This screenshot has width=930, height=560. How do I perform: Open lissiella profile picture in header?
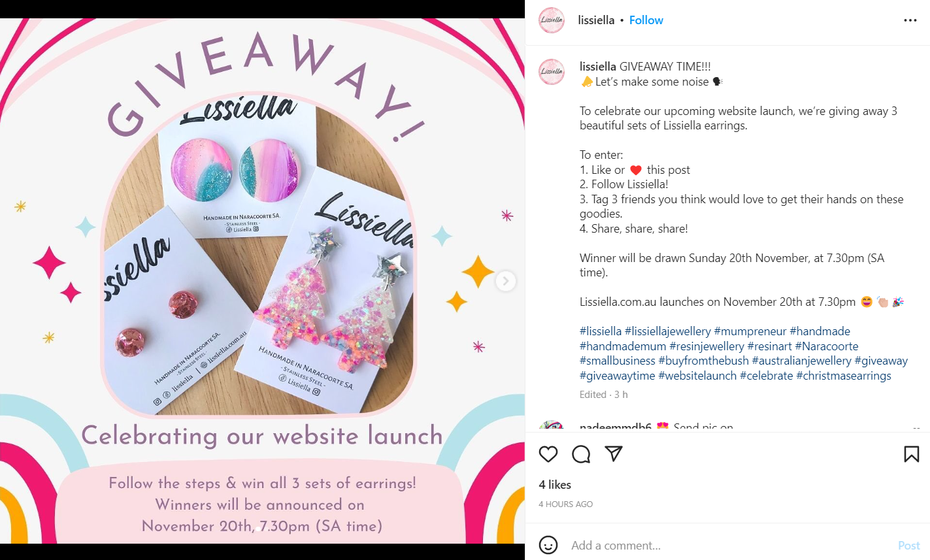[552, 20]
